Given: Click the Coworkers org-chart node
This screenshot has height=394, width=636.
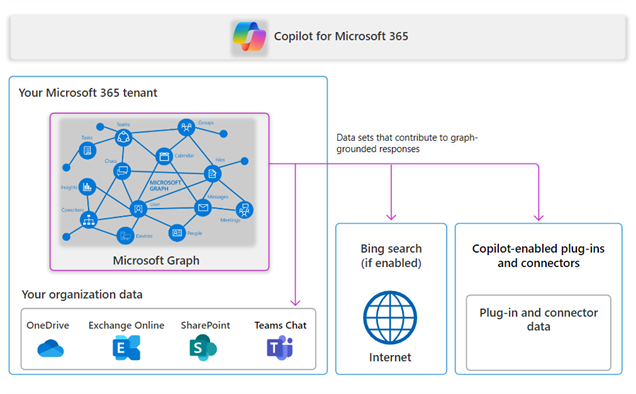Looking at the screenshot, I should (89, 220).
